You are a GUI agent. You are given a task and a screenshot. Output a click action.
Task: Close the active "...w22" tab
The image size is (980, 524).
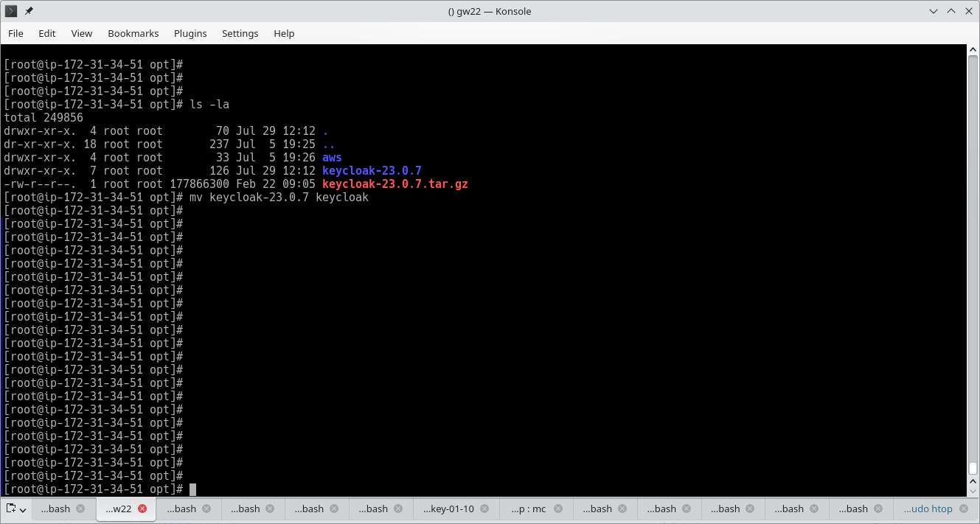pyautogui.click(x=143, y=508)
